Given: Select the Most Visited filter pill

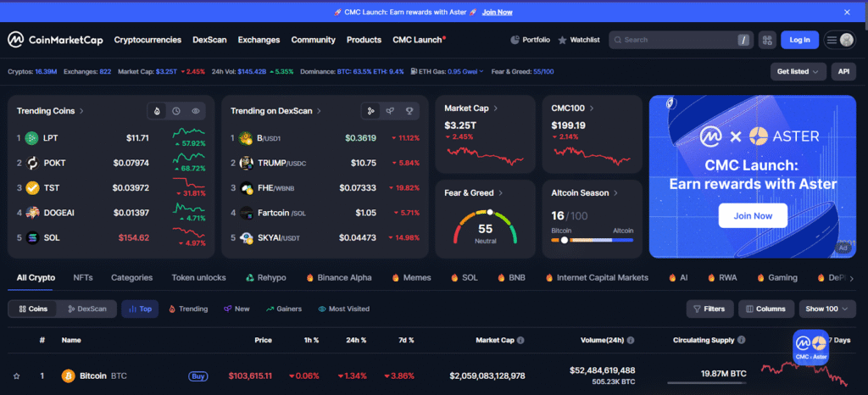Looking at the screenshot, I should [344, 309].
